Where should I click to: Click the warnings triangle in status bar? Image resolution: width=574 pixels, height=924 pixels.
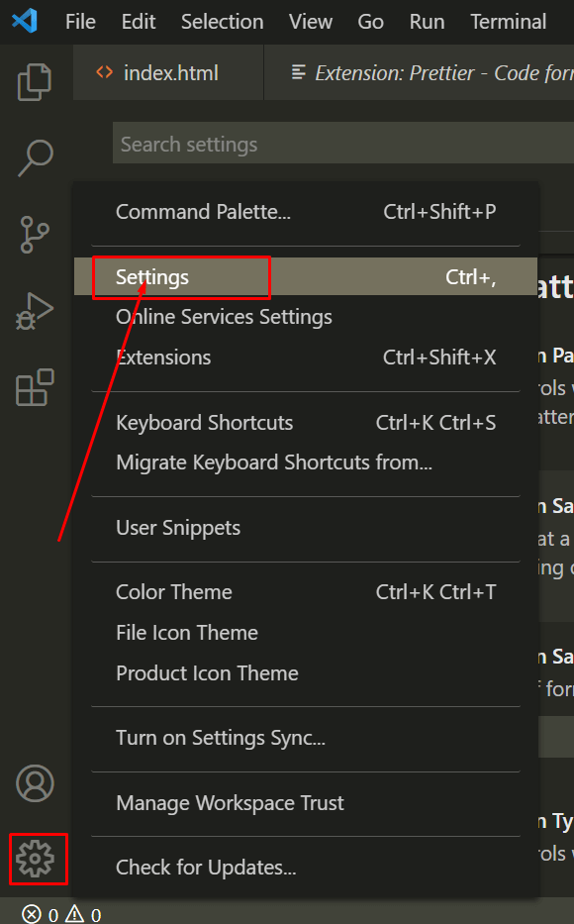point(75,913)
